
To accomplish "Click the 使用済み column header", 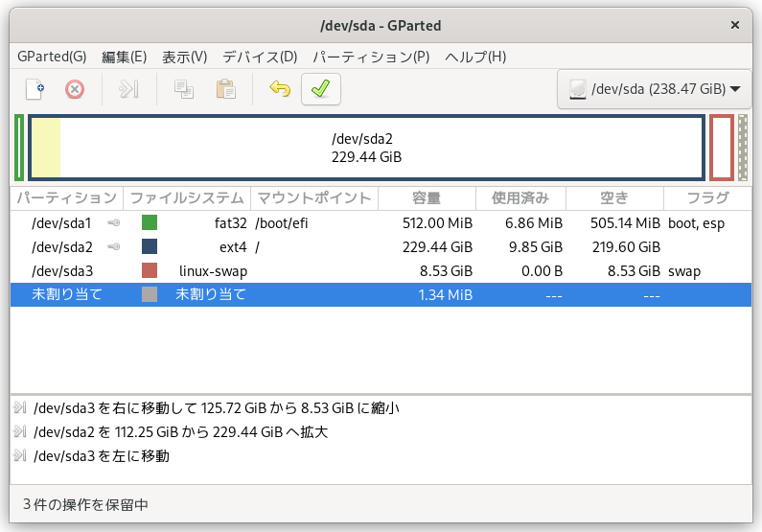I will point(520,198).
